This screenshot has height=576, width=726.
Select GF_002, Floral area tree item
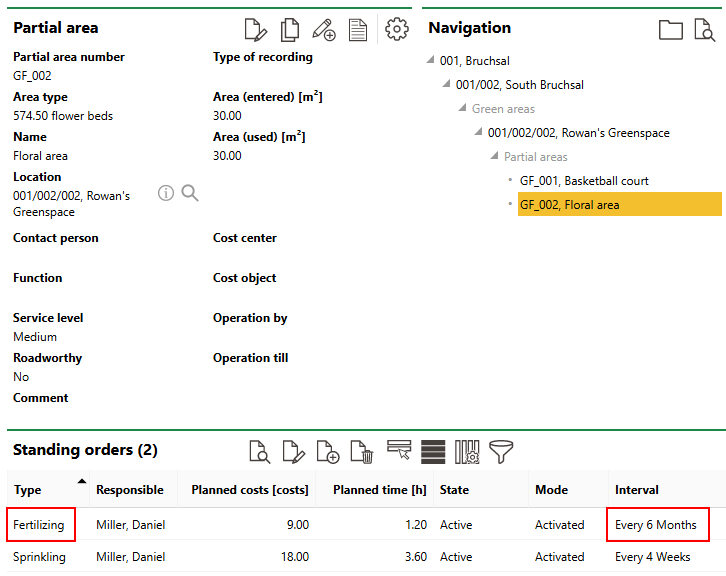(569, 205)
